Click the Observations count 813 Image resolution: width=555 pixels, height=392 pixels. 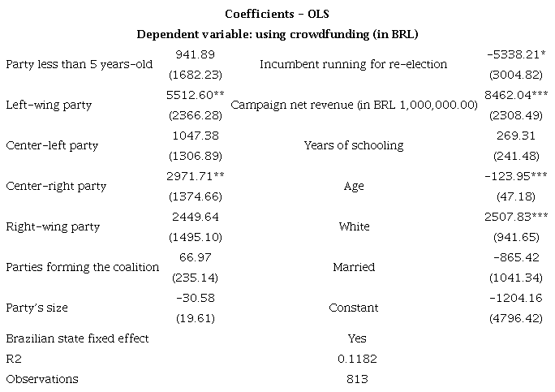[x=355, y=379]
